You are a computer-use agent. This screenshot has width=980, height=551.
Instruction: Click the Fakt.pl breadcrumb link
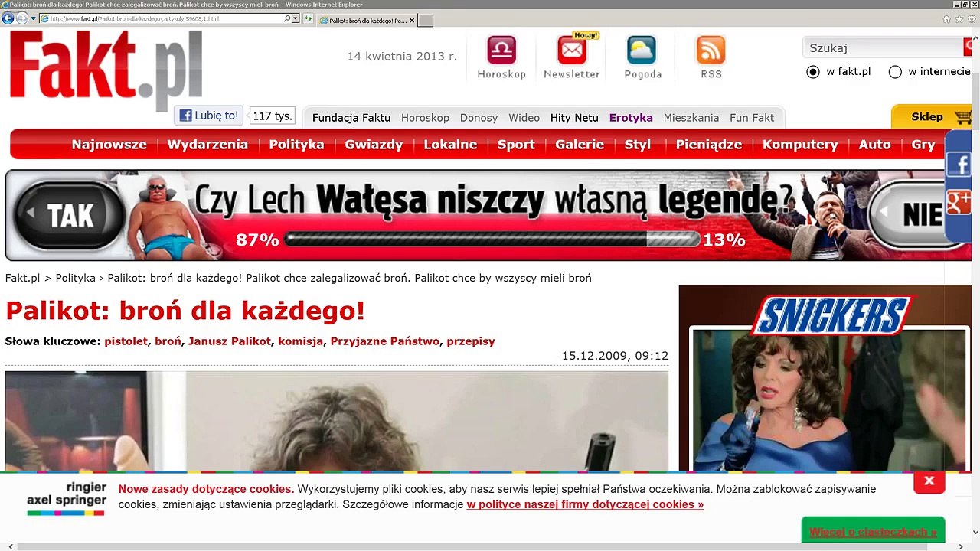pos(22,278)
